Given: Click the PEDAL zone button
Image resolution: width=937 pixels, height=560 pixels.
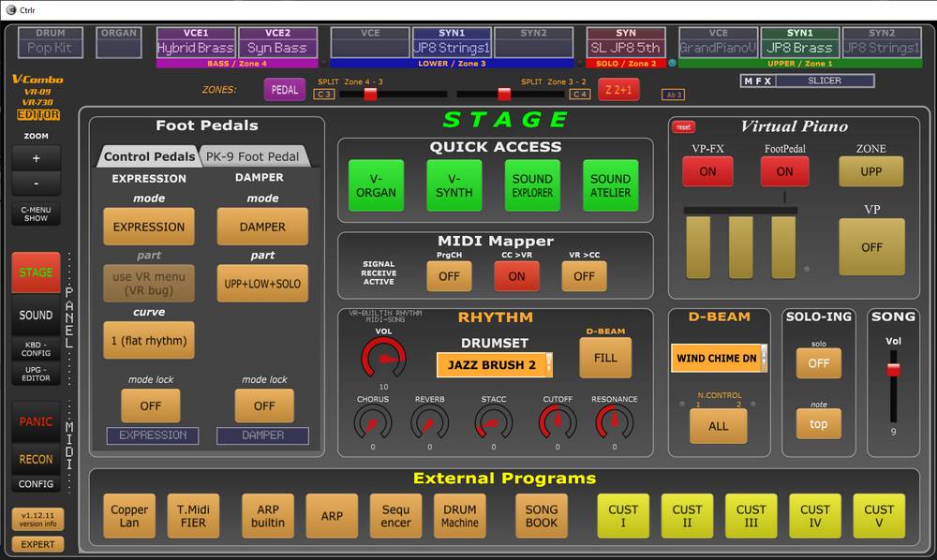Looking at the screenshot, I should 285,90.
